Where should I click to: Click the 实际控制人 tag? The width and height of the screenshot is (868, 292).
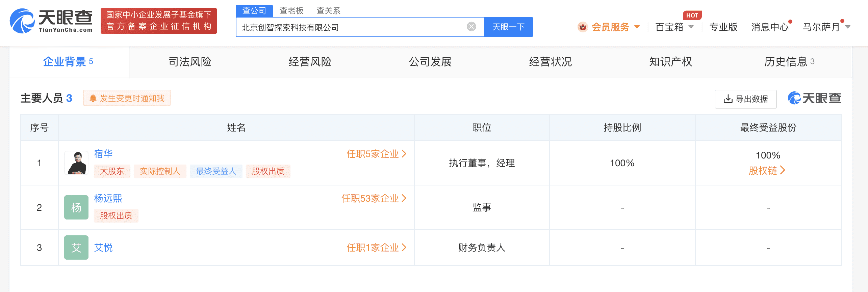coord(160,171)
